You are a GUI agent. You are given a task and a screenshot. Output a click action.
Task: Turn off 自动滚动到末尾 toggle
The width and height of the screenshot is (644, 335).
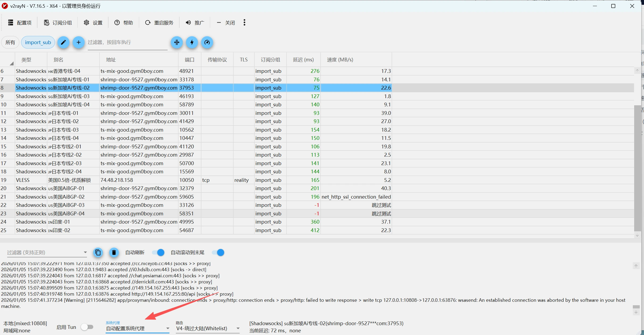(218, 252)
